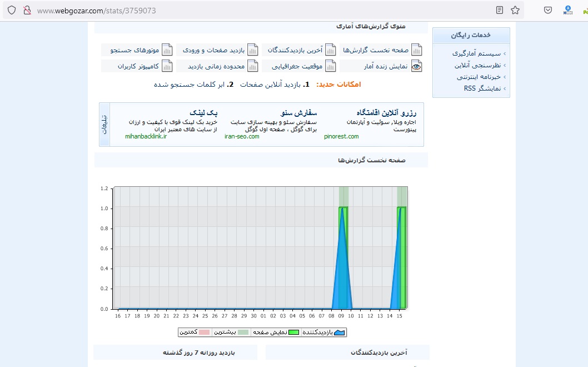Click report icon beside آخرین بازدیدکنندگان

330,49
